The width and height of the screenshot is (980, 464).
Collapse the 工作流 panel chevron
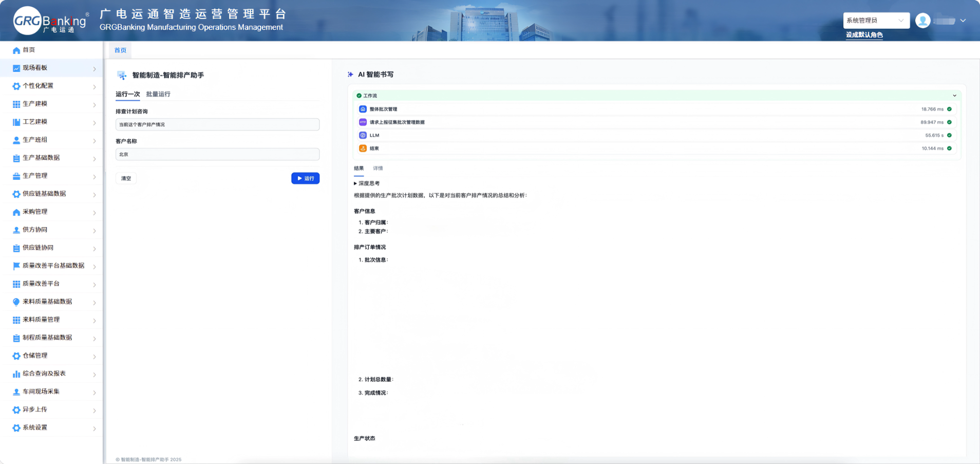tap(954, 96)
